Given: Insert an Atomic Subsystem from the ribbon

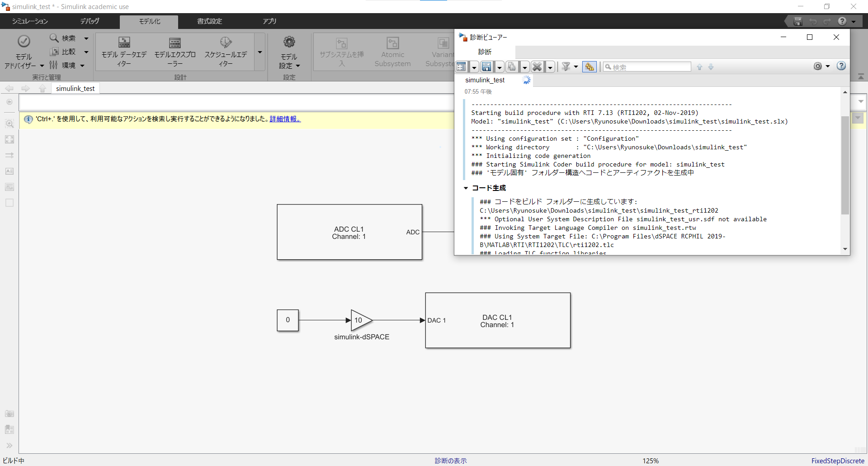Looking at the screenshot, I should point(392,51).
